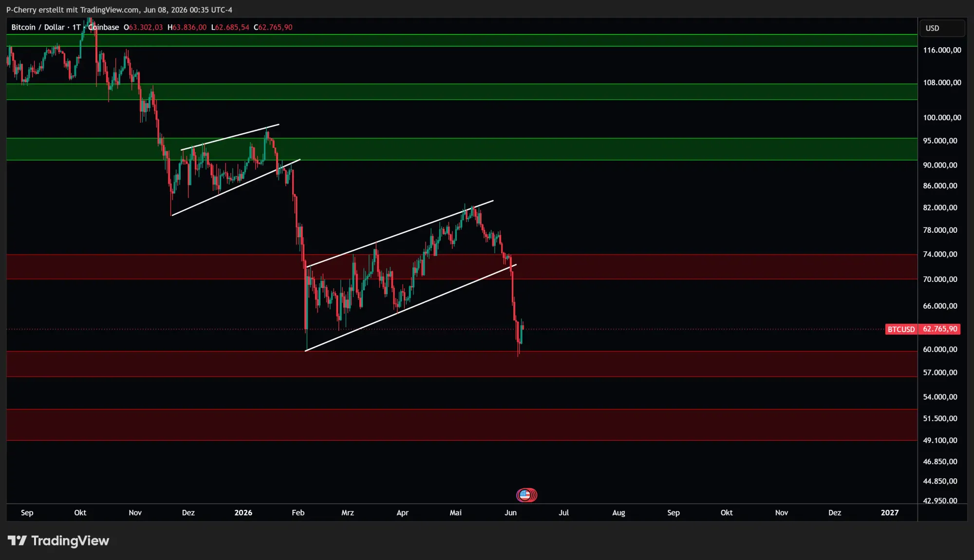This screenshot has width=974, height=560.
Task: Click the Mai label on time axis
Action: click(x=455, y=513)
